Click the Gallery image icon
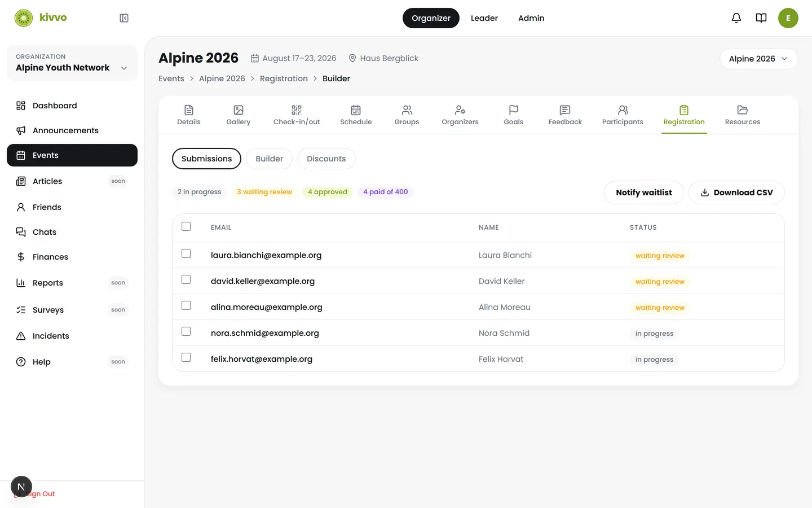 (239, 110)
